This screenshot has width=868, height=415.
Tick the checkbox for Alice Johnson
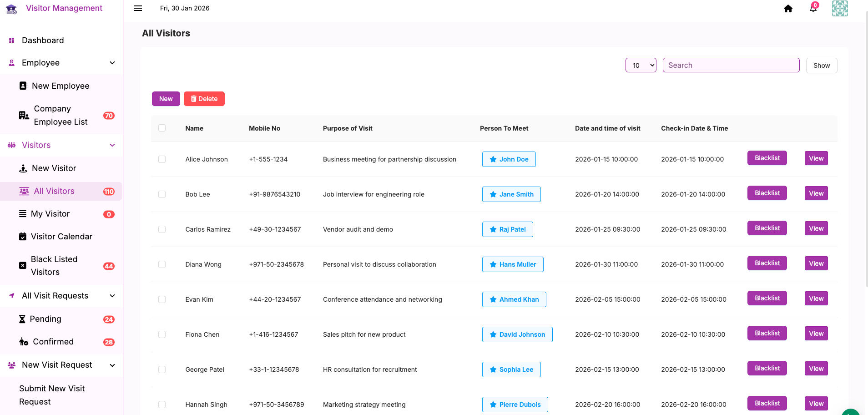pyautogui.click(x=162, y=159)
